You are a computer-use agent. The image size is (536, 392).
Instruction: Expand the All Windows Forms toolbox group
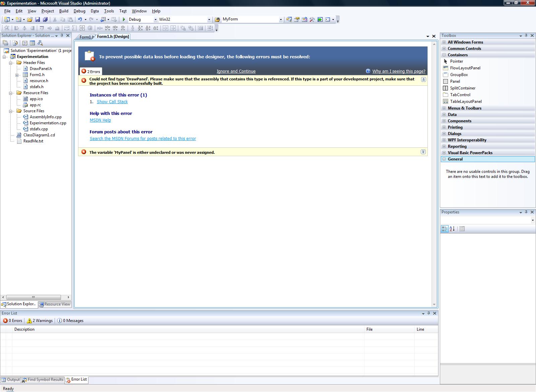point(444,42)
